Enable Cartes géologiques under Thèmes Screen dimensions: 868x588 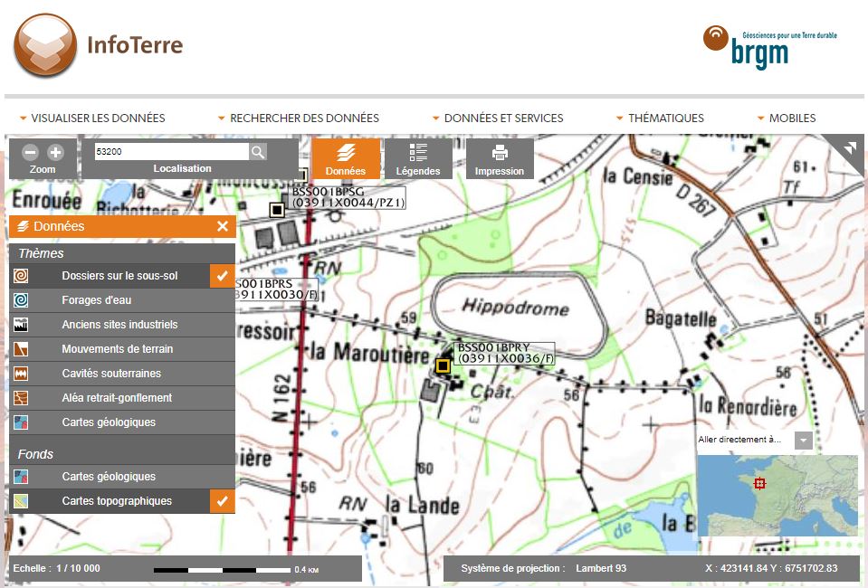point(122,422)
